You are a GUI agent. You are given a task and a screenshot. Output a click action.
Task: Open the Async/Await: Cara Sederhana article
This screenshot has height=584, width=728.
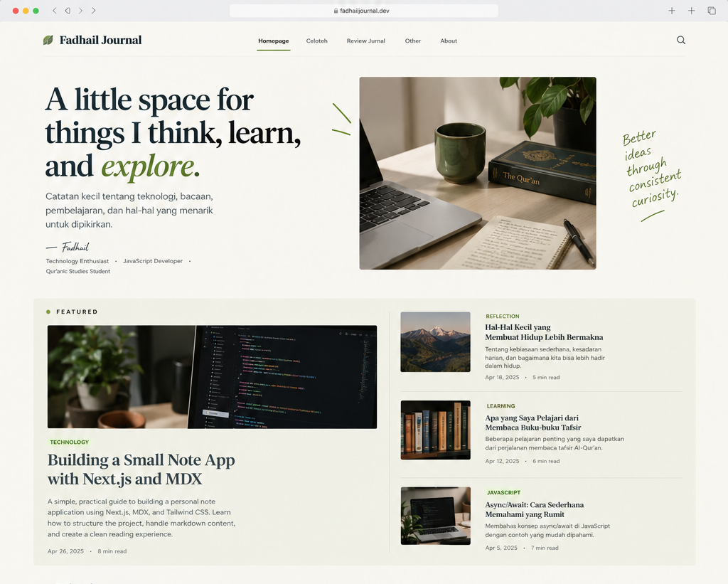(x=535, y=509)
